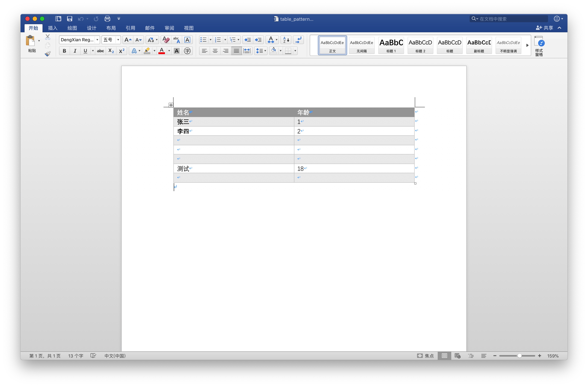Click the Save icon in title bar
Screen dimensions: 588x387
pos(70,19)
